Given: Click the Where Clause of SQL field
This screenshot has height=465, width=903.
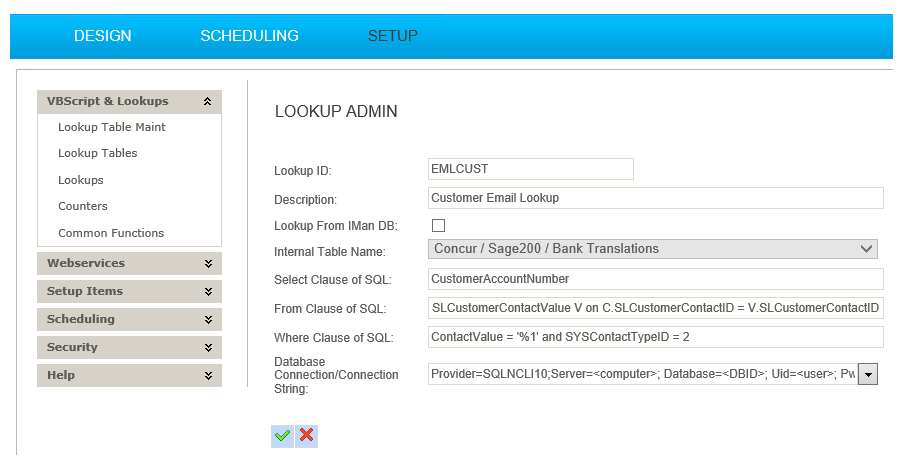Looking at the screenshot, I should (655, 337).
